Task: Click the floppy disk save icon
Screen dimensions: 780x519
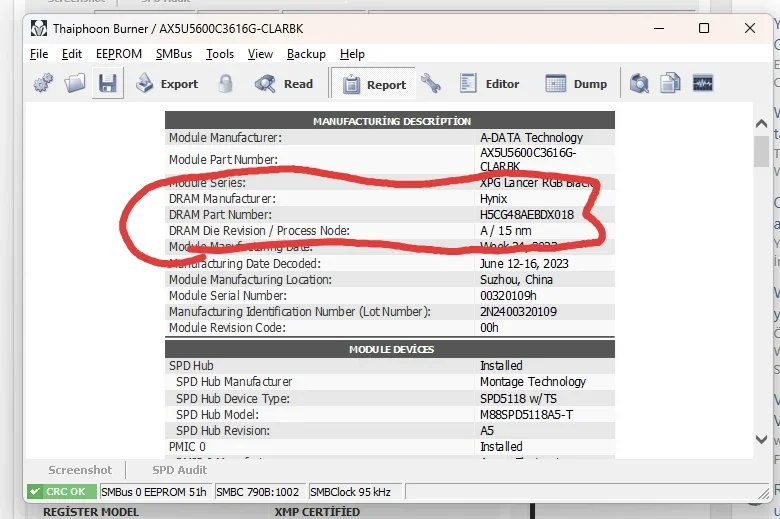Action: [107, 83]
